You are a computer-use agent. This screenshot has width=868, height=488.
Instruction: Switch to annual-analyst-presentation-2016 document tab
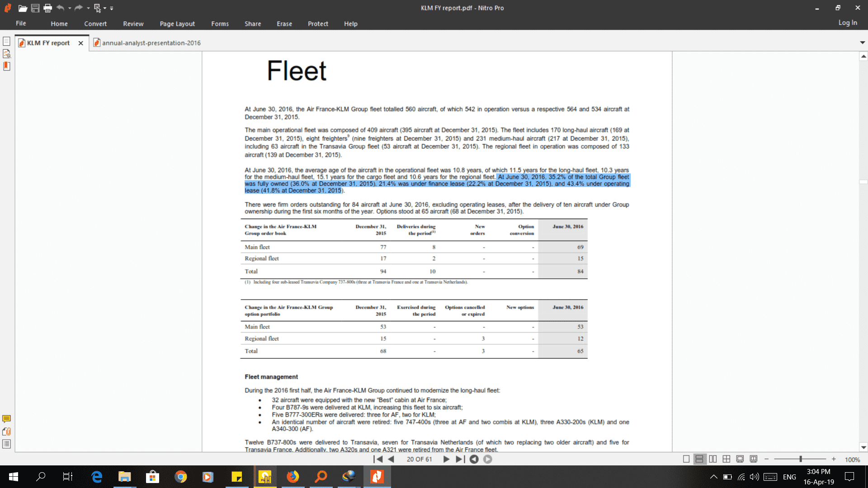[147, 43]
